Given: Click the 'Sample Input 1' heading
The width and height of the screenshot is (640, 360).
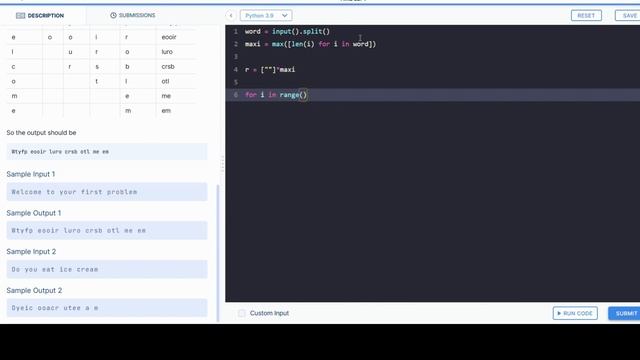Looking at the screenshot, I should pyautogui.click(x=31, y=174).
